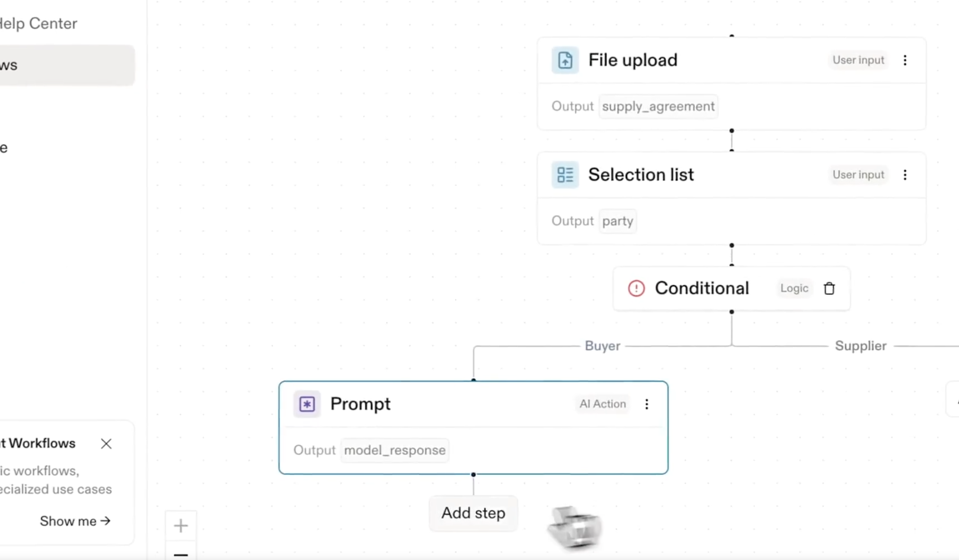The height and width of the screenshot is (560, 959).
Task: Click the Add step button
Action: pyautogui.click(x=473, y=513)
